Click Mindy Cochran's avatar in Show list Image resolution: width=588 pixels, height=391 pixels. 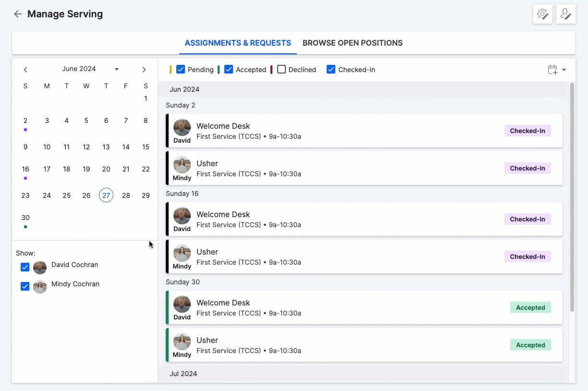[40, 287]
